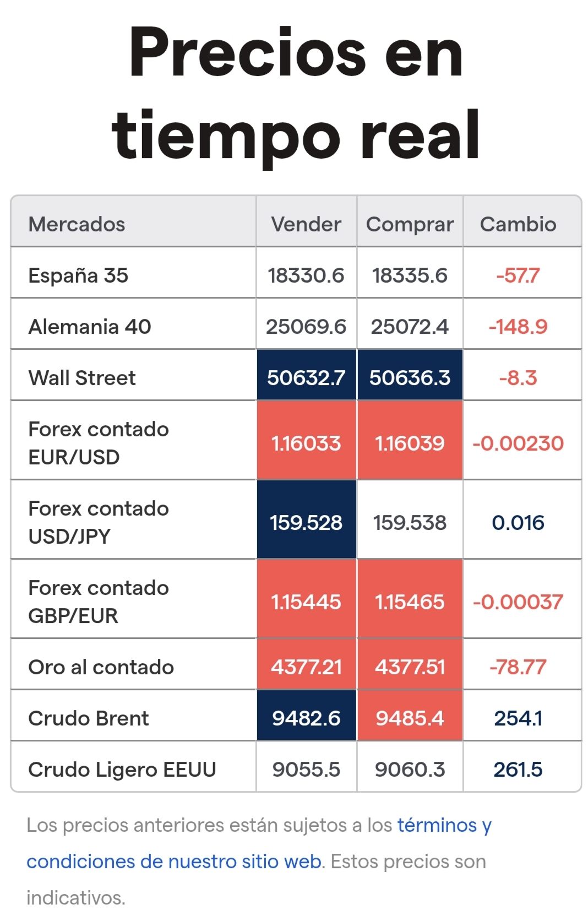Click EUR/USD sell price 1.16033

click(x=306, y=443)
